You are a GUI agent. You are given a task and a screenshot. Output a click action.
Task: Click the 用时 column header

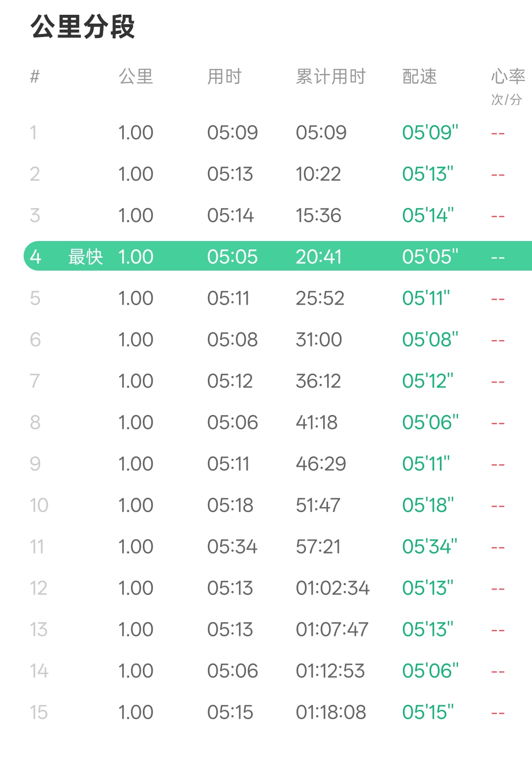click(224, 76)
